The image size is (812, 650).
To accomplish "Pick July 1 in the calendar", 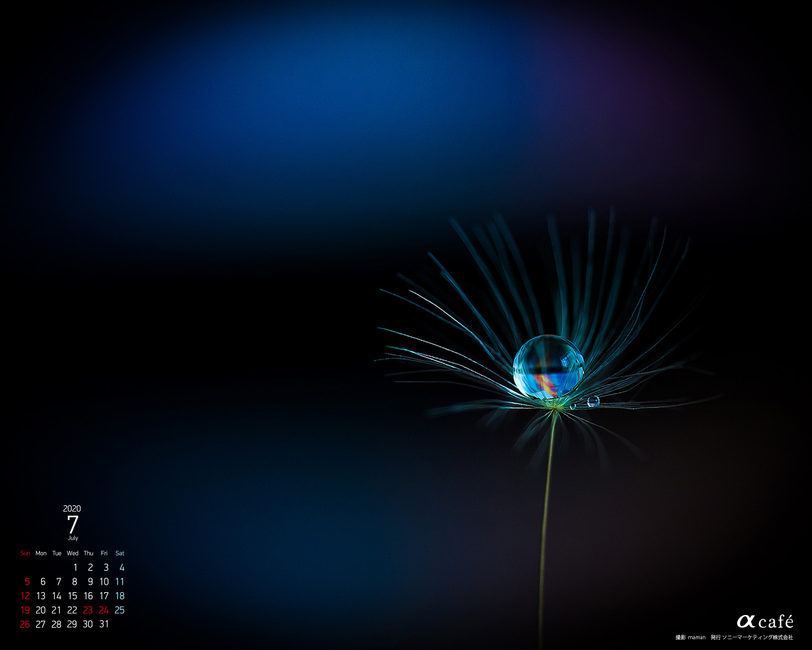I will [x=75, y=567].
